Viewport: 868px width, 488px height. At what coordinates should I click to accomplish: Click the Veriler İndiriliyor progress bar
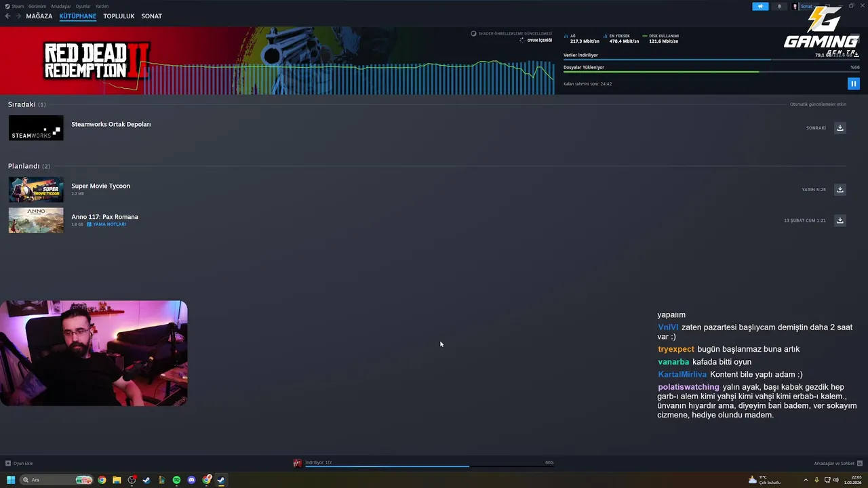point(711,60)
